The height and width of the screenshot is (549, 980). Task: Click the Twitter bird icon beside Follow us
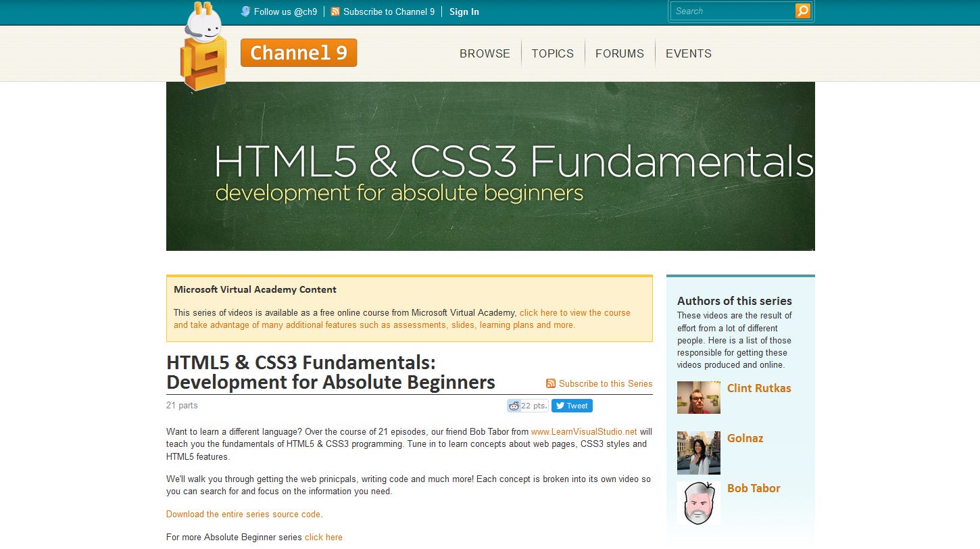(x=245, y=11)
